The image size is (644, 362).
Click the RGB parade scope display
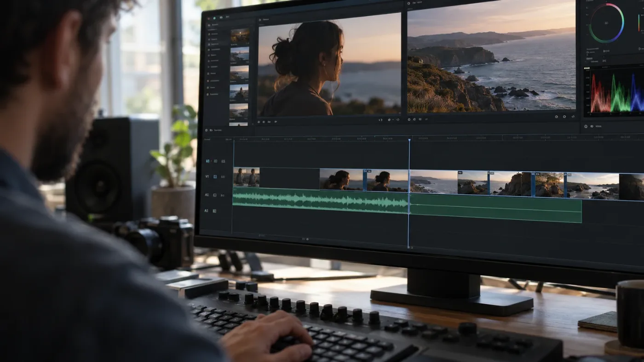[x=615, y=91]
